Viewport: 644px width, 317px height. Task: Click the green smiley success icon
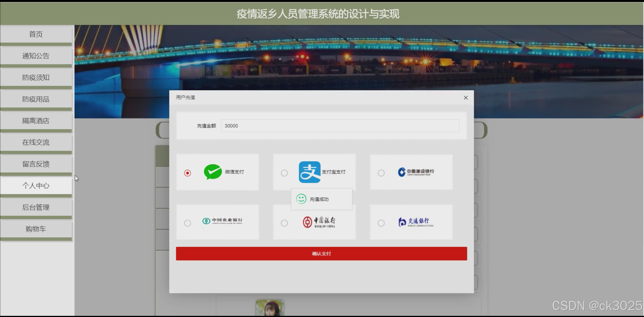tap(301, 199)
